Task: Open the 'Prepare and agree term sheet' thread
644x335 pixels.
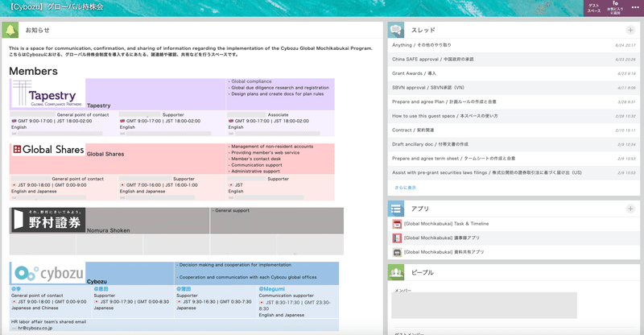Action: [453, 159]
